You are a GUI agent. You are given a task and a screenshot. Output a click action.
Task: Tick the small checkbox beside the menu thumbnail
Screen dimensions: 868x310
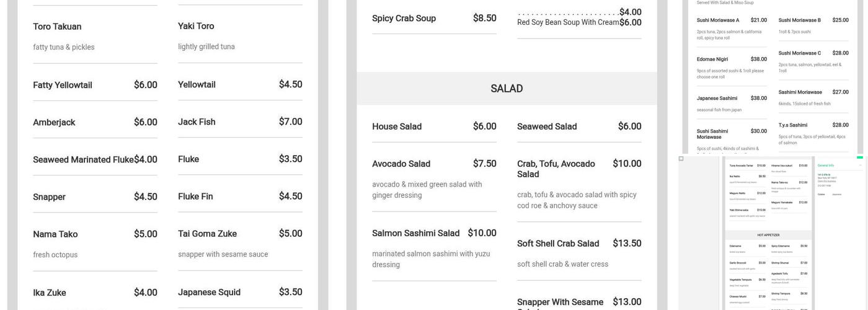click(681, 159)
